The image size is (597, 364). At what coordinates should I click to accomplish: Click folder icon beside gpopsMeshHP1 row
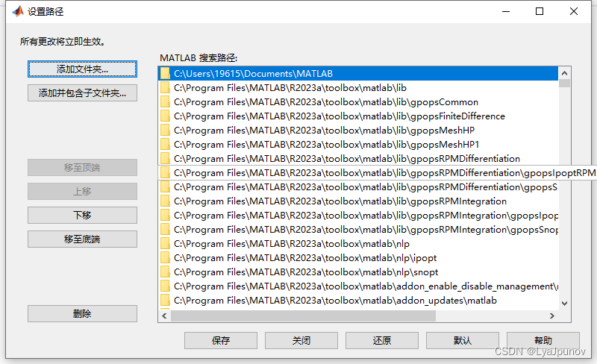coord(165,144)
